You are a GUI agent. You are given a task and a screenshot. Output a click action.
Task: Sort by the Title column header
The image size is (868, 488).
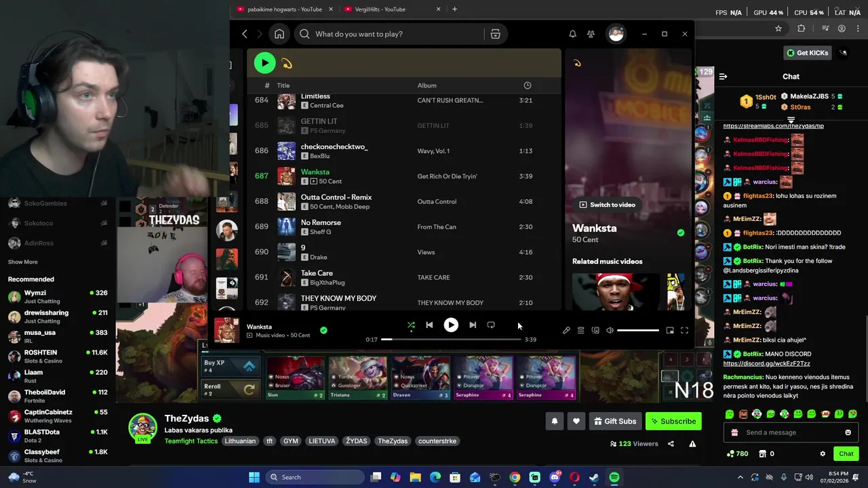click(x=283, y=85)
